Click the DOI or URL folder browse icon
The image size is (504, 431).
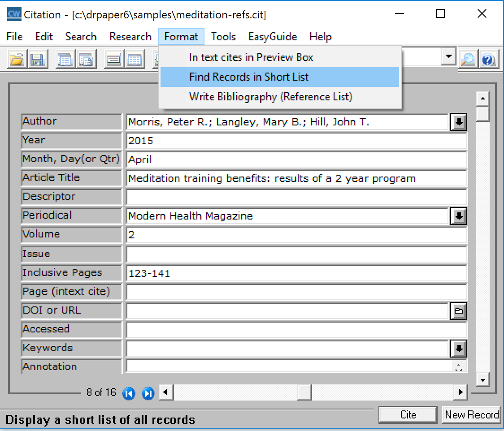[x=458, y=311]
